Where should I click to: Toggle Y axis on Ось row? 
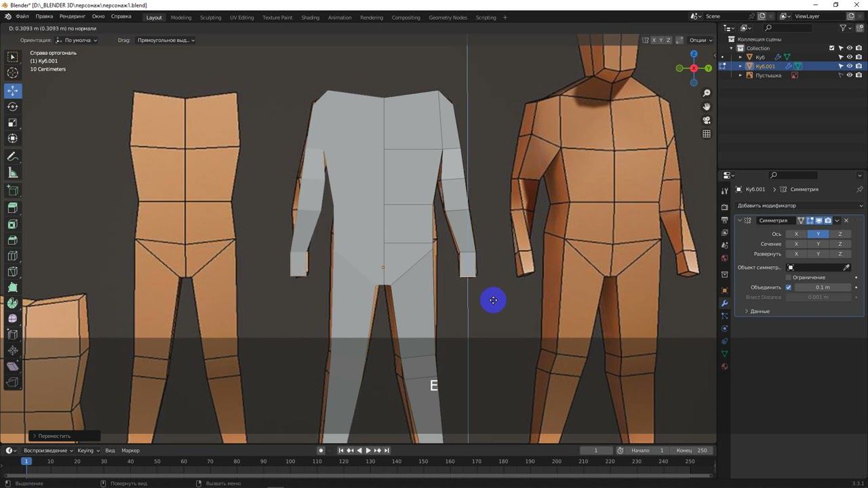click(x=818, y=234)
